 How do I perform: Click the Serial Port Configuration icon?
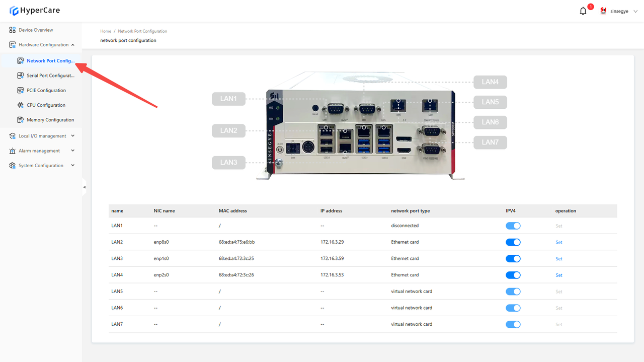pos(21,76)
